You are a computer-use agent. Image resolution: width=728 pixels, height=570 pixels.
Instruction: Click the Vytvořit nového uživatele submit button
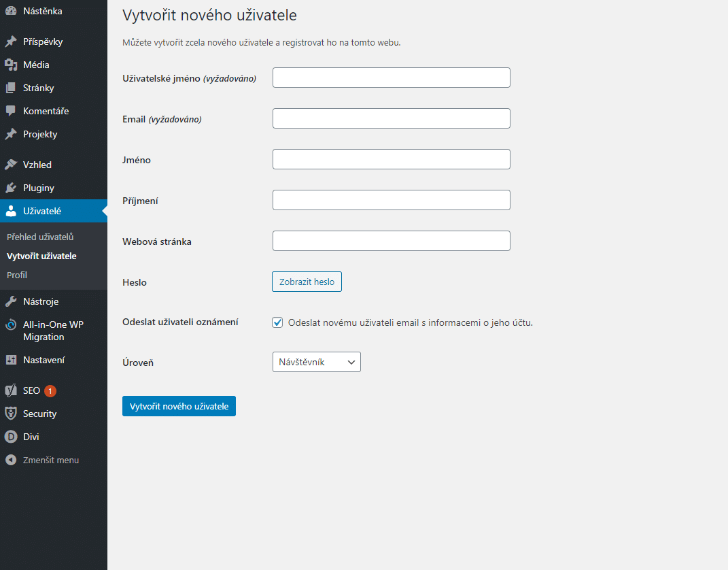tap(179, 406)
